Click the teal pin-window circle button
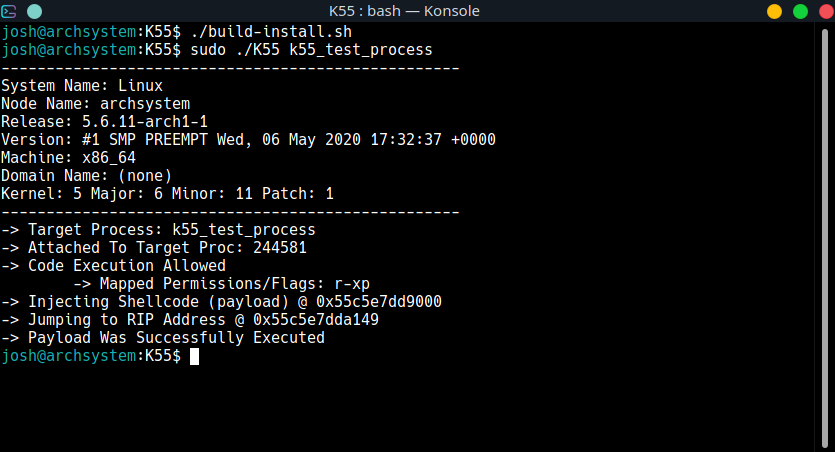 tap(34, 11)
